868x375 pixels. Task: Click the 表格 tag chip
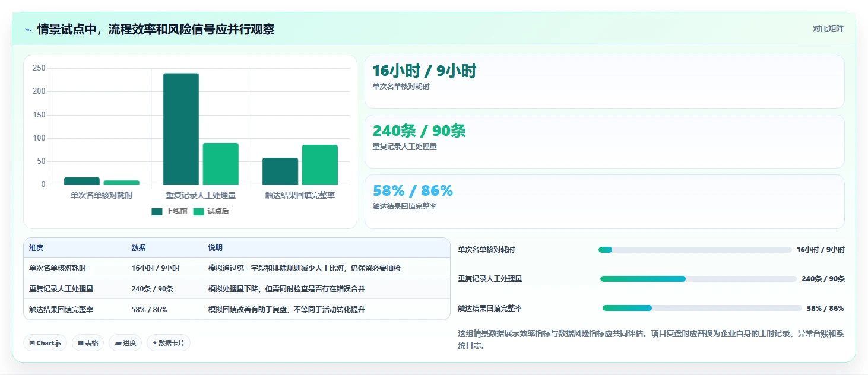tap(88, 343)
